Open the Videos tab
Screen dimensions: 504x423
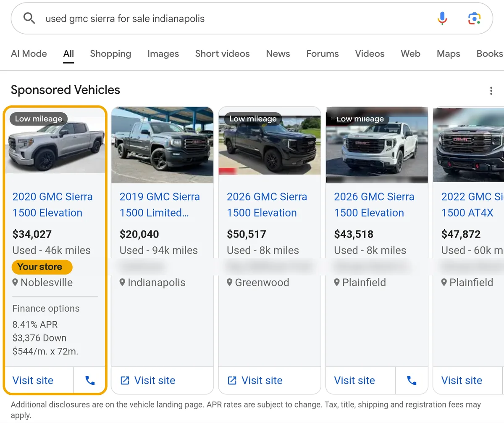pyautogui.click(x=370, y=54)
